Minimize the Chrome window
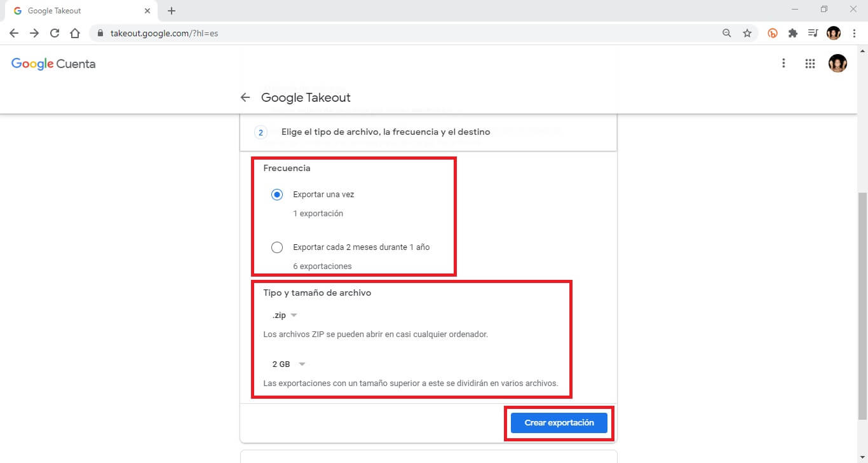Screen dimensions: 868x463 [796, 9]
